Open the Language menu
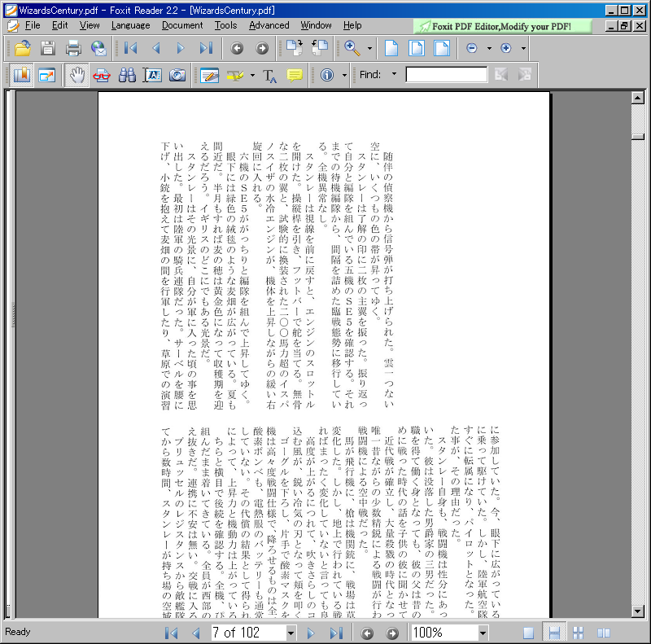This screenshot has height=644, width=651. (131, 26)
